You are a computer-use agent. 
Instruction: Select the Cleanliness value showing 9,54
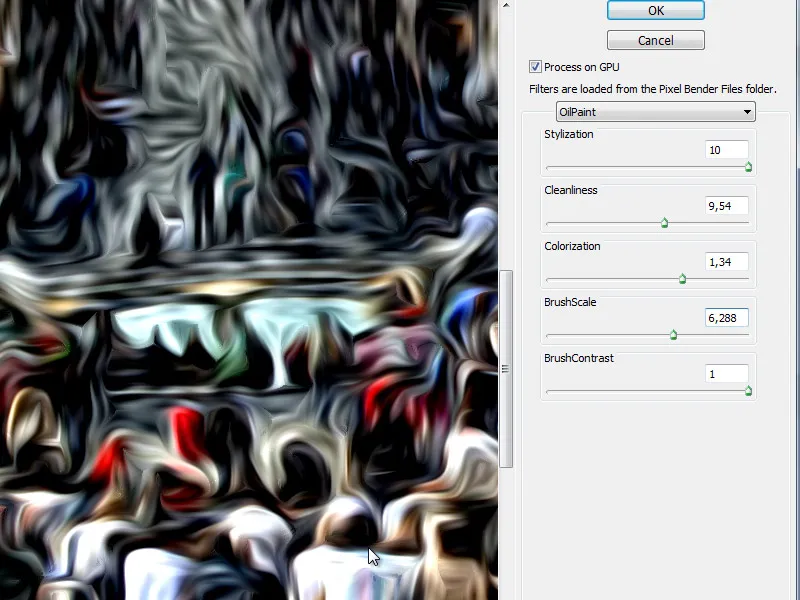coord(726,205)
